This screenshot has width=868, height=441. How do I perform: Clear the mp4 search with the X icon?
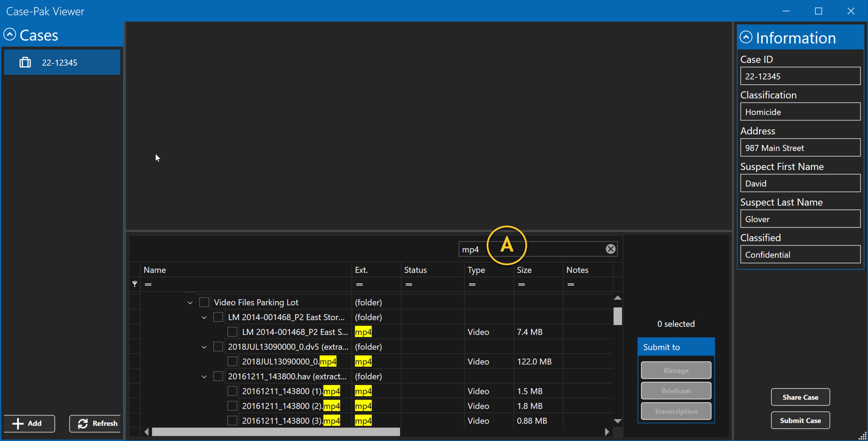pos(610,249)
